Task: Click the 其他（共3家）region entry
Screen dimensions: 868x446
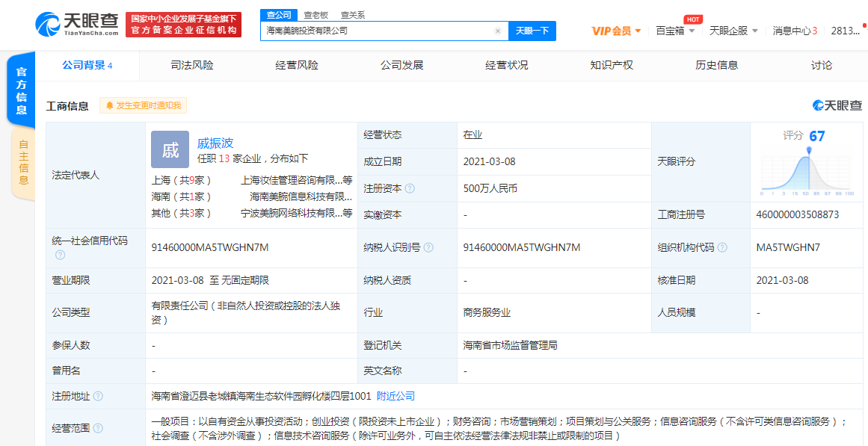Action: coord(181,213)
